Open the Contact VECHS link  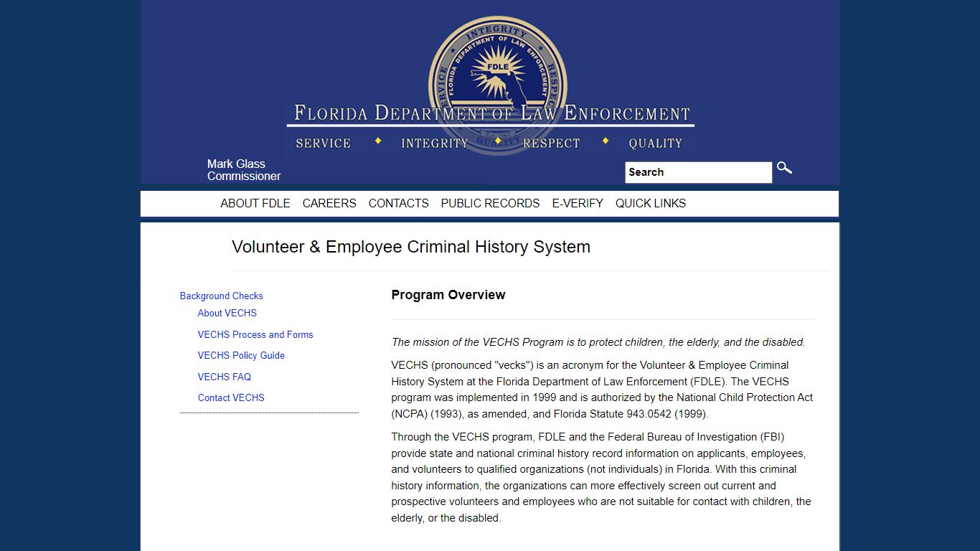tap(231, 397)
